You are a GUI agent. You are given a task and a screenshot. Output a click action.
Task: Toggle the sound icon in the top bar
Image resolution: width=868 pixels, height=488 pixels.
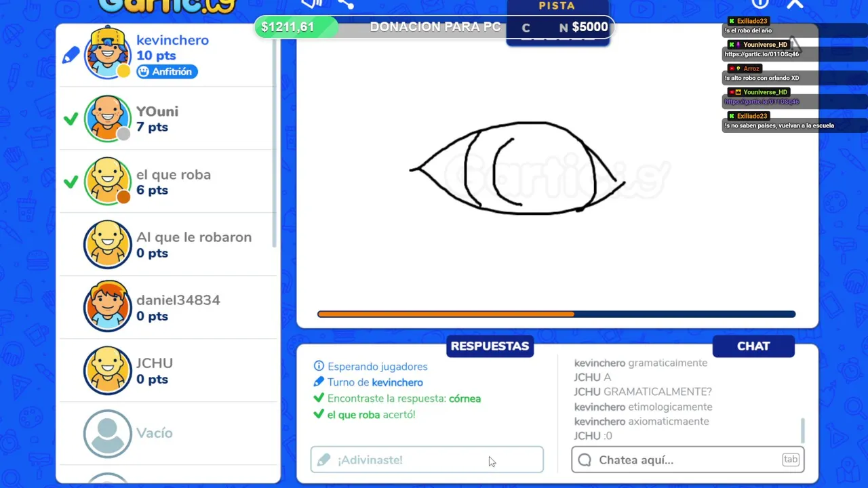click(311, 3)
